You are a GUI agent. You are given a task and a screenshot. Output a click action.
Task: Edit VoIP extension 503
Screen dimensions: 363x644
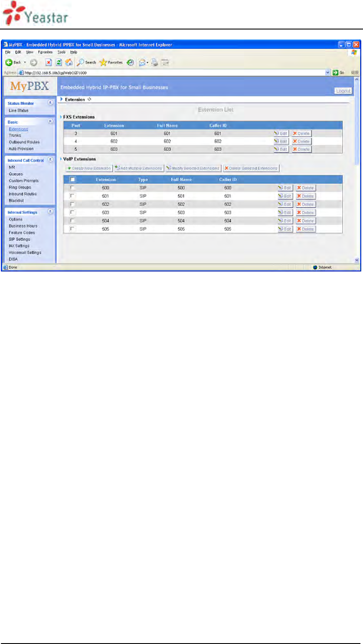(x=285, y=212)
